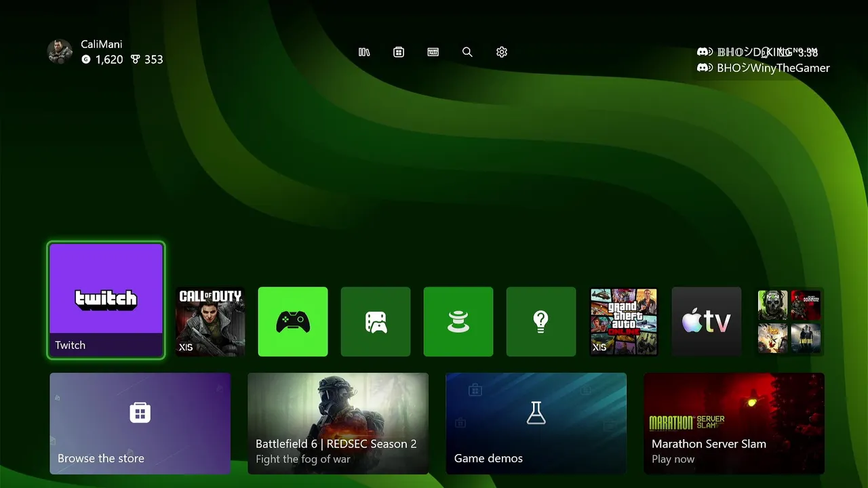
Task: Launch the Grand Theft Auto tile
Action: coord(624,322)
